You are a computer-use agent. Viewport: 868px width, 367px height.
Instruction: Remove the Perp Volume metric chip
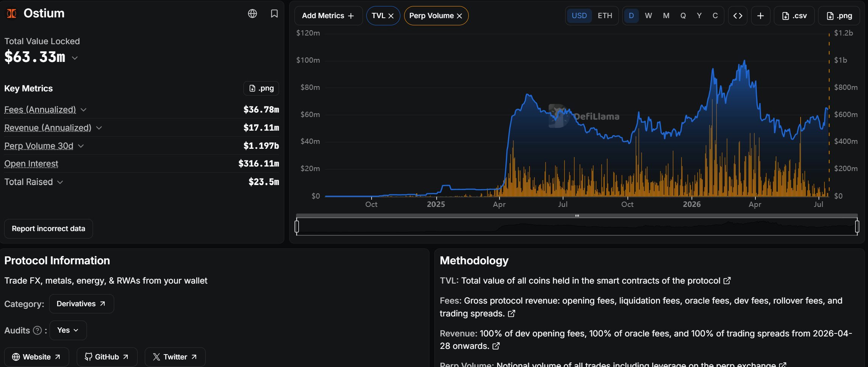(460, 16)
